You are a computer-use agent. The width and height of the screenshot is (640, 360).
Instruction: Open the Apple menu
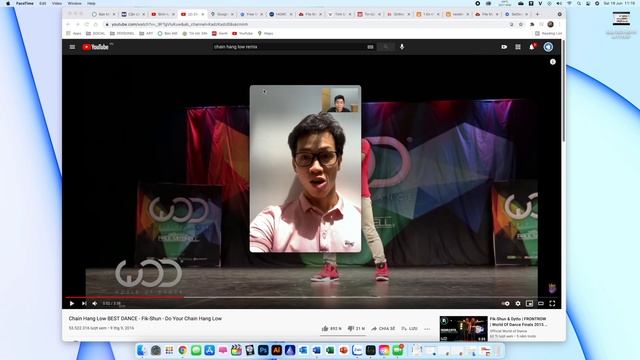coord(8,3)
